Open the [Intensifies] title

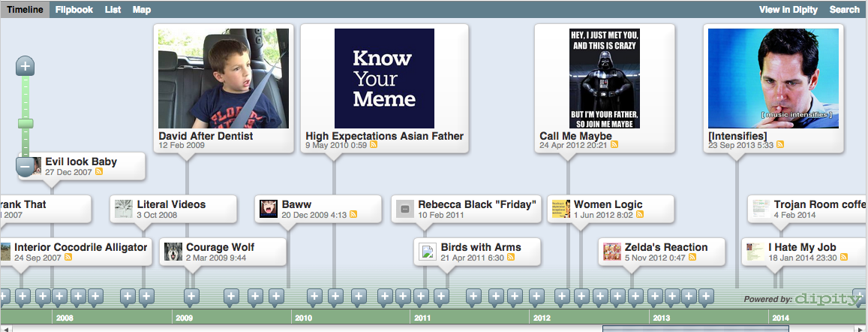737,136
